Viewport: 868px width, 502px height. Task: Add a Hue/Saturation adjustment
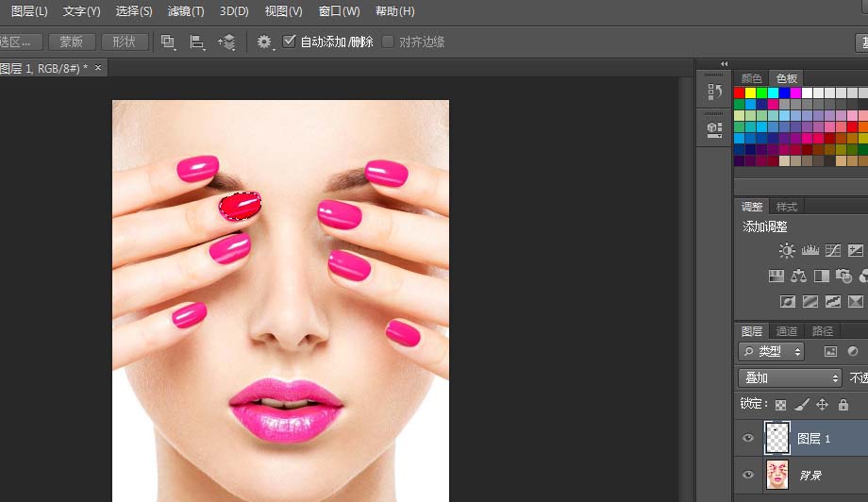[x=776, y=276]
